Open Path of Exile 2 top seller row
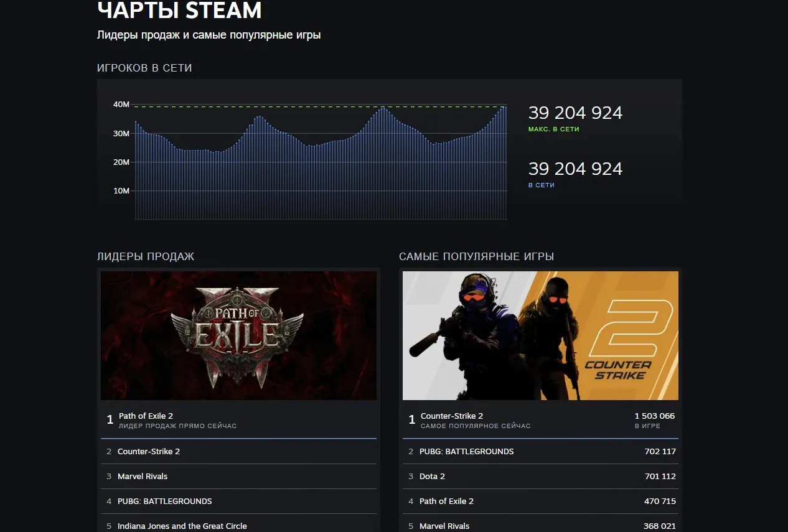The height and width of the screenshot is (532, 788). click(x=238, y=420)
